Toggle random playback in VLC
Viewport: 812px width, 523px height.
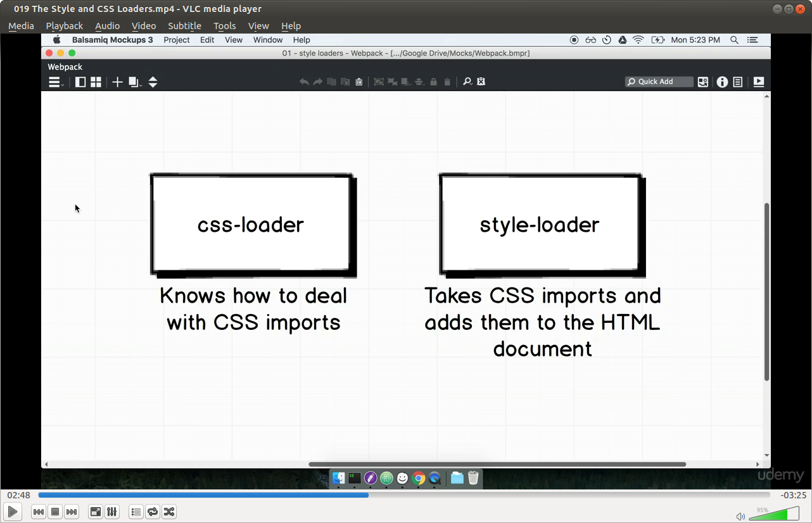point(168,512)
